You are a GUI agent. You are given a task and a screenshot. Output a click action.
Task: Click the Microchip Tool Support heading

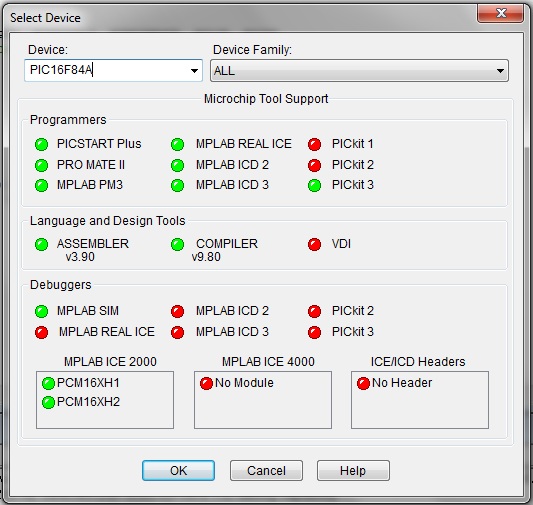tap(266, 99)
